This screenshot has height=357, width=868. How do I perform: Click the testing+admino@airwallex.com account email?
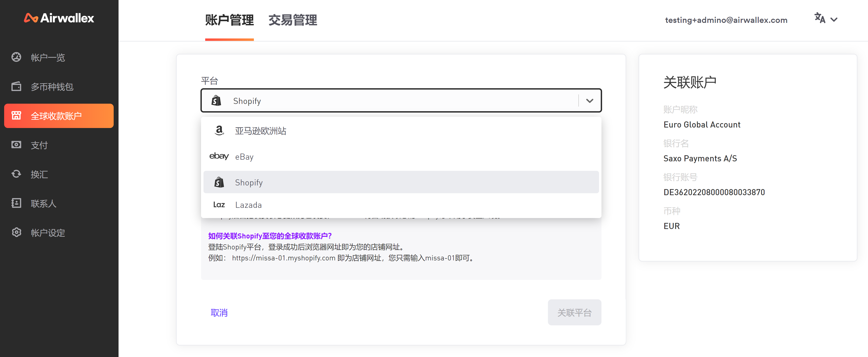[x=726, y=20]
